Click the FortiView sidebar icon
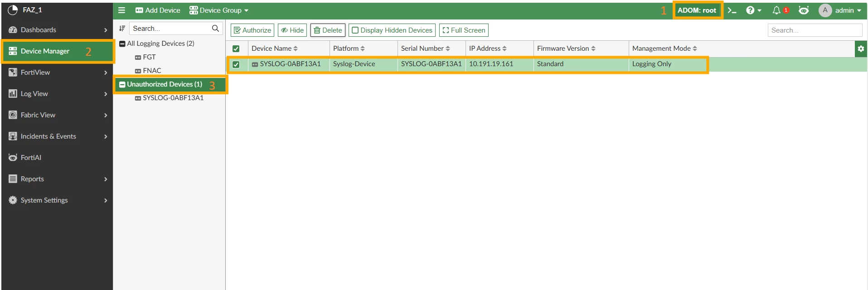This screenshot has width=868, height=290. (13, 72)
